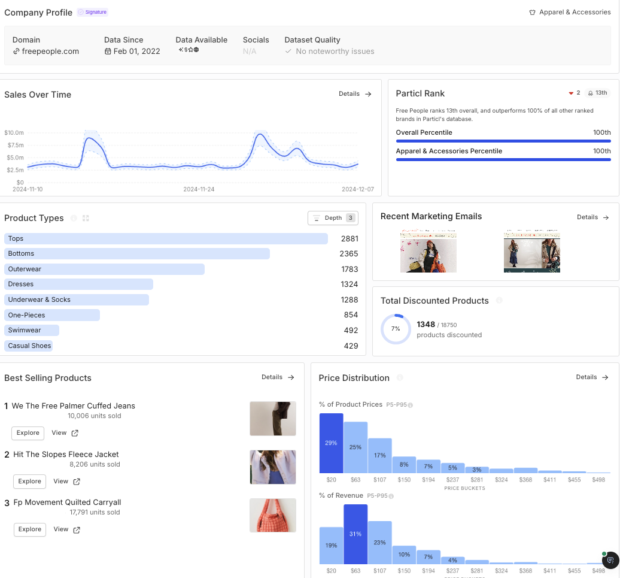The image size is (620, 578).
Task: Click the Apparel & Accessories category tag
Action: pyautogui.click(x=570, y=12)
